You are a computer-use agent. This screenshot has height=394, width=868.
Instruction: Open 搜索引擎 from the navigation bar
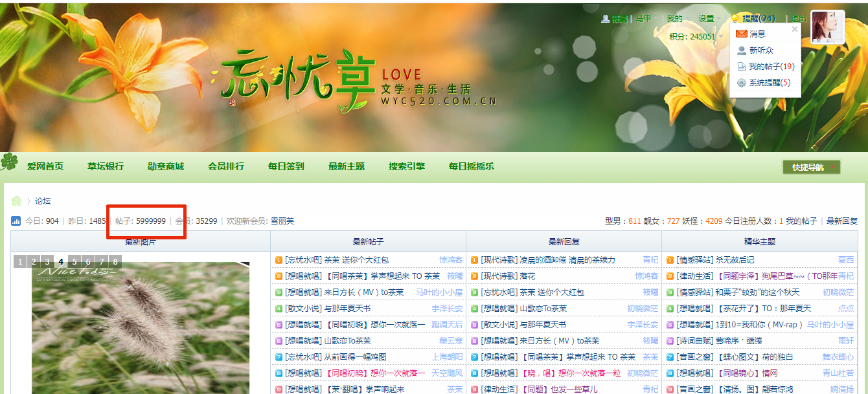click(406, 166)
